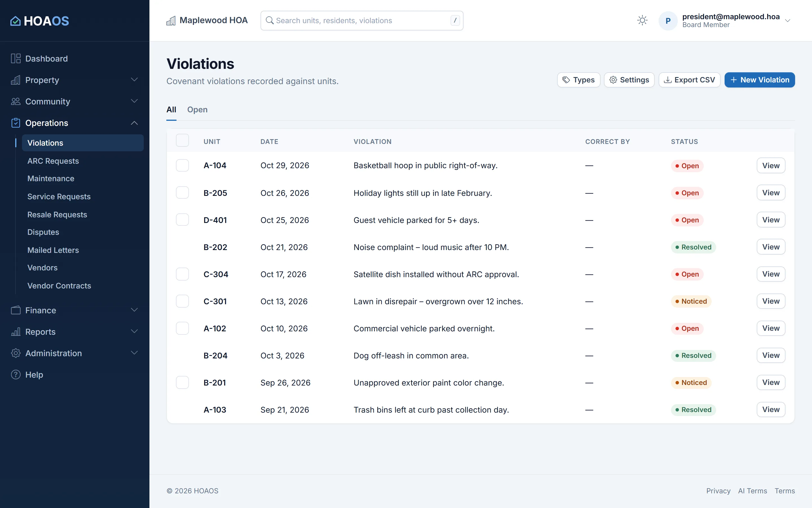Expand the Administration section chevron
The width and height of the screenshot is (812, 508).
point(134,353)
